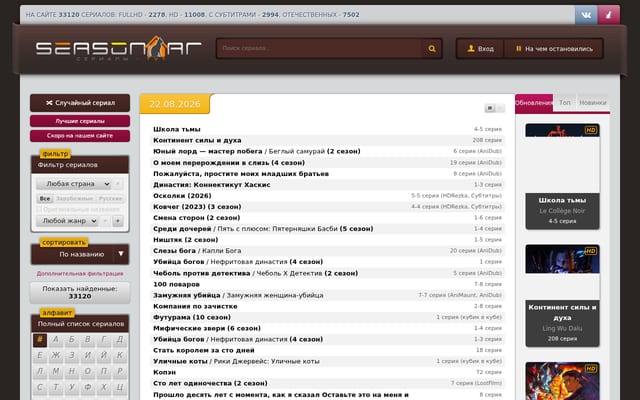Screen dimensions: 640x400
Task: Click 'Показать найденные: 33120' button
Action: [x=80, y=293]
